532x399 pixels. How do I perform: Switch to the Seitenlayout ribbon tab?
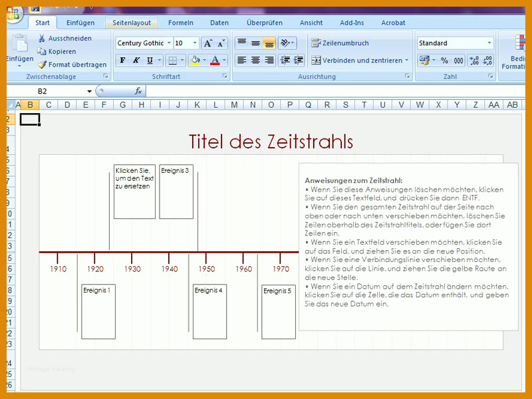(x=132, y=23)
